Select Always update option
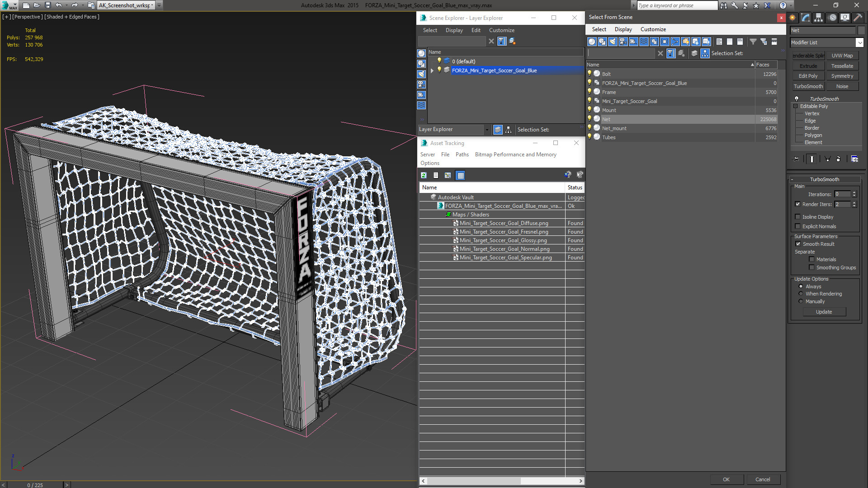868x488 pixels. click(x=801, y=286)
